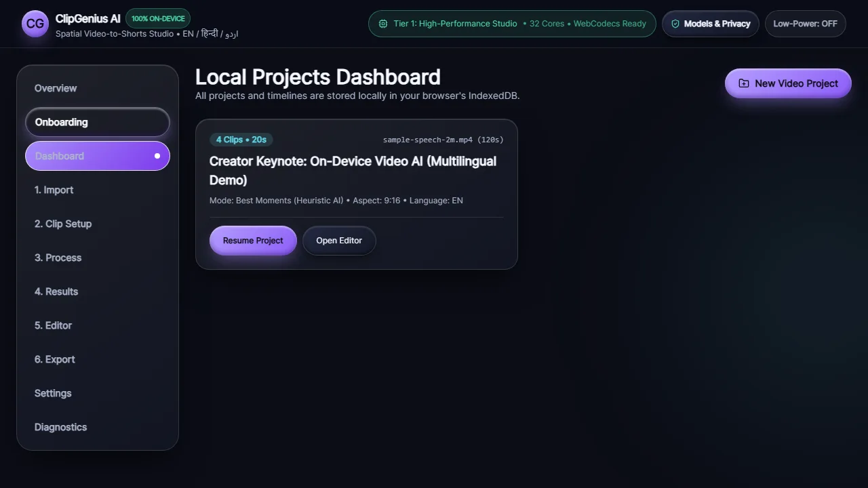Open step 1. Import
This screenshot has height=488, width=868.
click(x=98, y=190)
